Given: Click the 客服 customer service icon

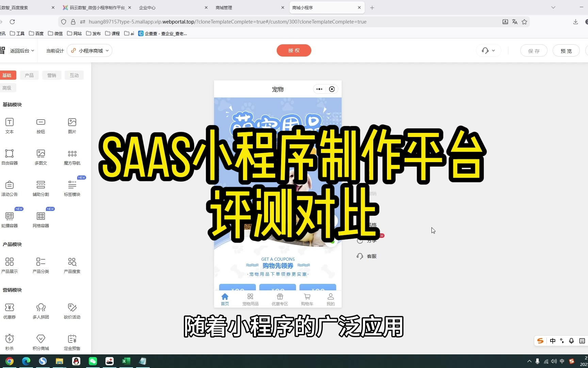Looking at the screenshot, I should pos(360,256).
